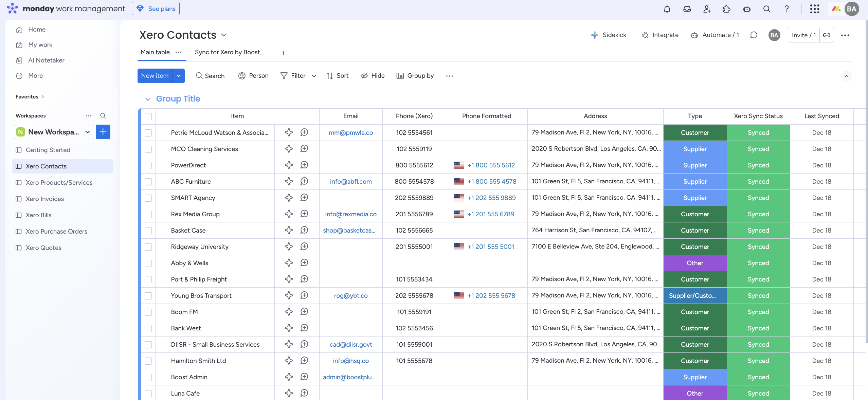This screenshot has height=400, width=868.
Task: Check the select-all header checkbox
Action: 148,116
